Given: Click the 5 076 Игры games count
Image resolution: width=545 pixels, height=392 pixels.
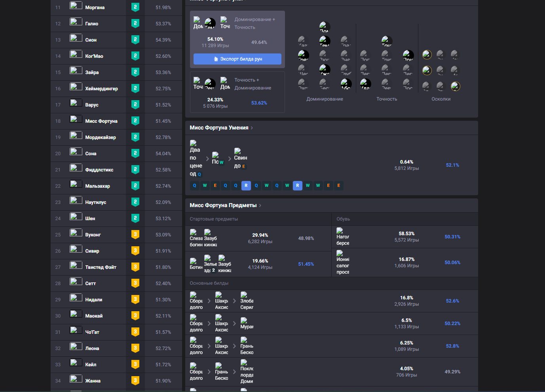Looking at the screenshot, I should pos(215,106).
